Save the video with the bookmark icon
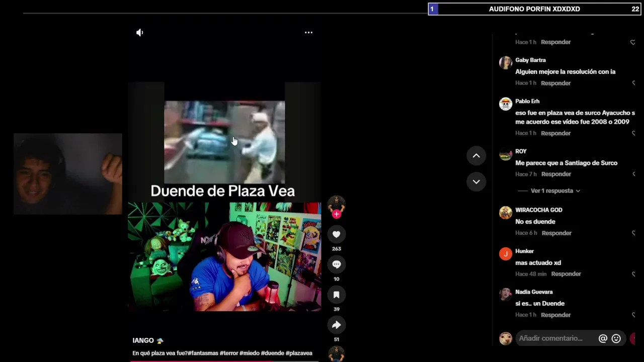The width and height of the screenshot is (644, 362). [x=337, y=295]
